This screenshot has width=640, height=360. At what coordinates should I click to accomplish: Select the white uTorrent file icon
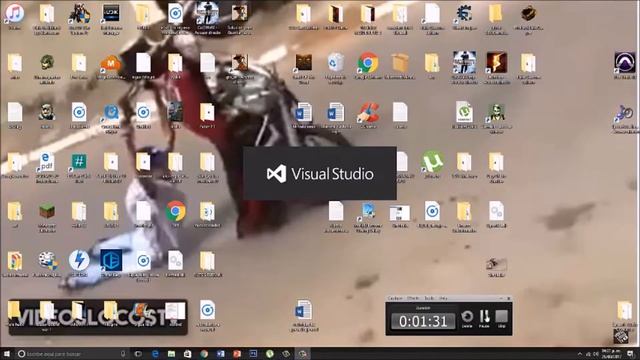[464, 111]
